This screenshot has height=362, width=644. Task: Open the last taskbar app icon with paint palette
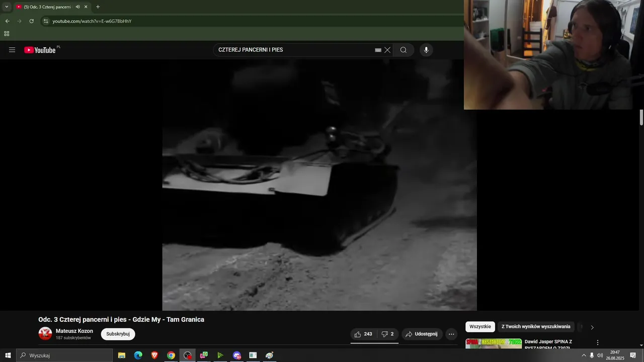tap(270, 355)
